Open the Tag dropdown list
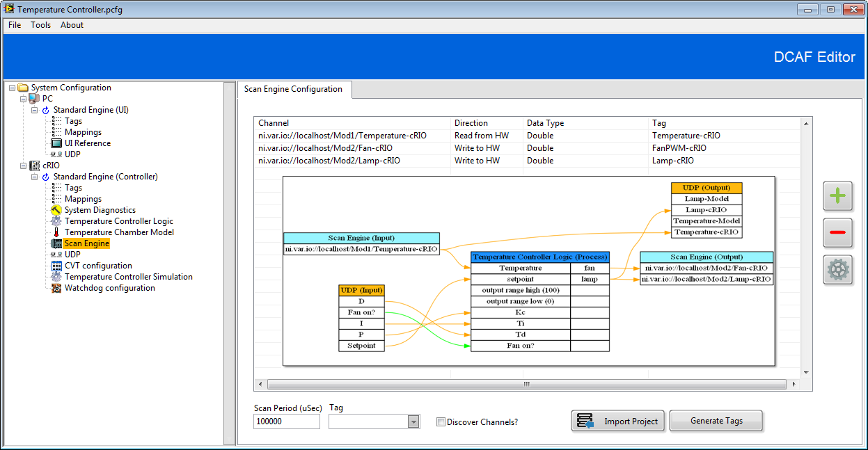This screenshot has height=450, width=868. (413, 421)
